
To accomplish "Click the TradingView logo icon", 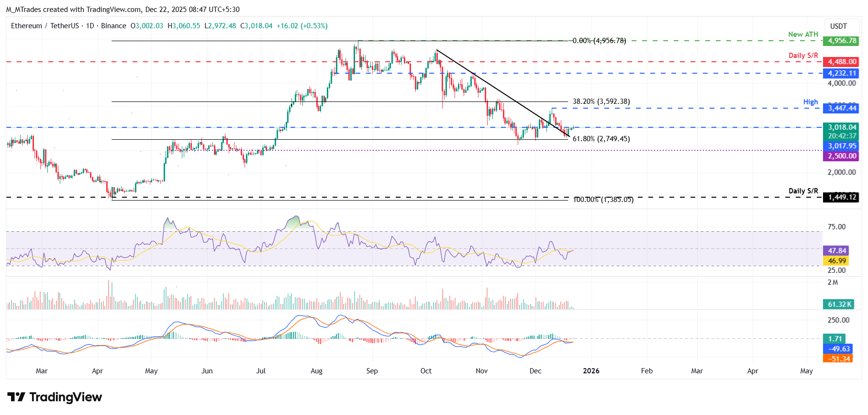I will point(16,397).
